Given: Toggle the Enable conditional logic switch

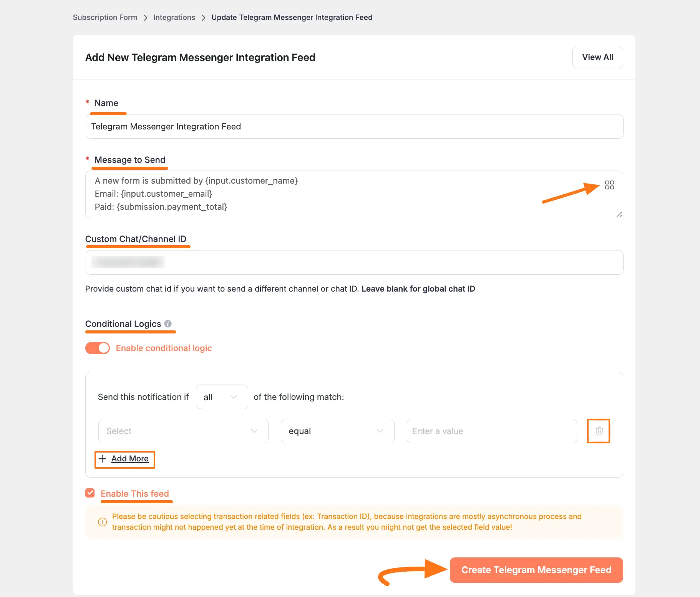Looking at the screenshot, I should point(98,348).
